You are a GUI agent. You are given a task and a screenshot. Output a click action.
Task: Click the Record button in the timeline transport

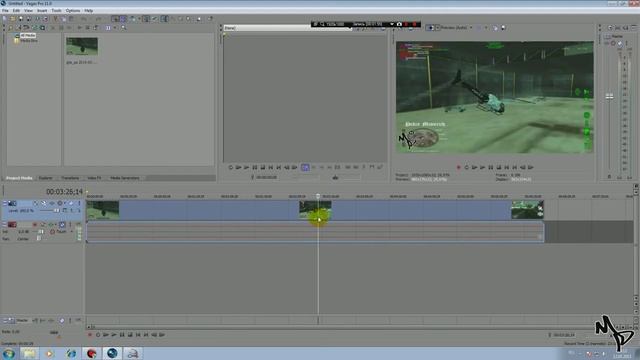click(x=90, y=335)
